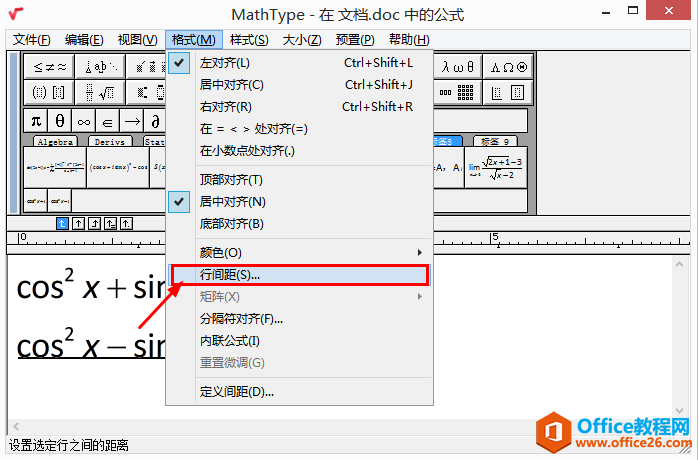Image resolution: width=699 pixels, height=460 pixels.
Task: Insert the pi symbol
Action: [x=36, y=121]
